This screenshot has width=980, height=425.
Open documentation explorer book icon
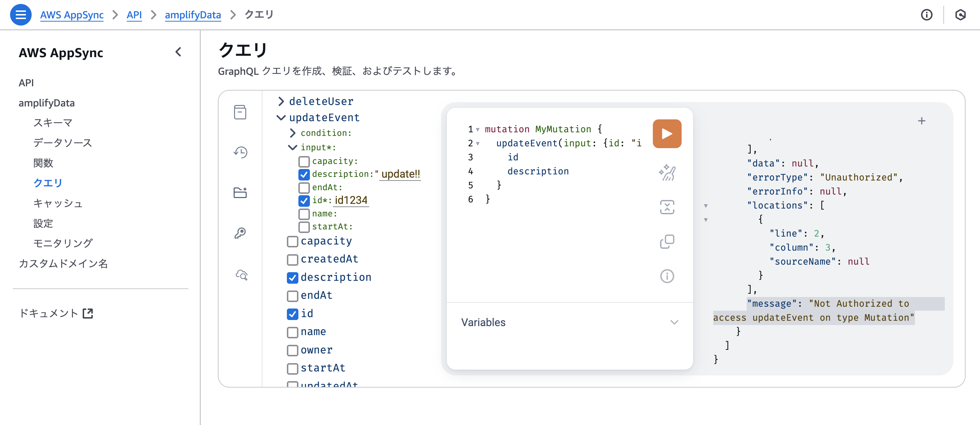tap(240, 112)
